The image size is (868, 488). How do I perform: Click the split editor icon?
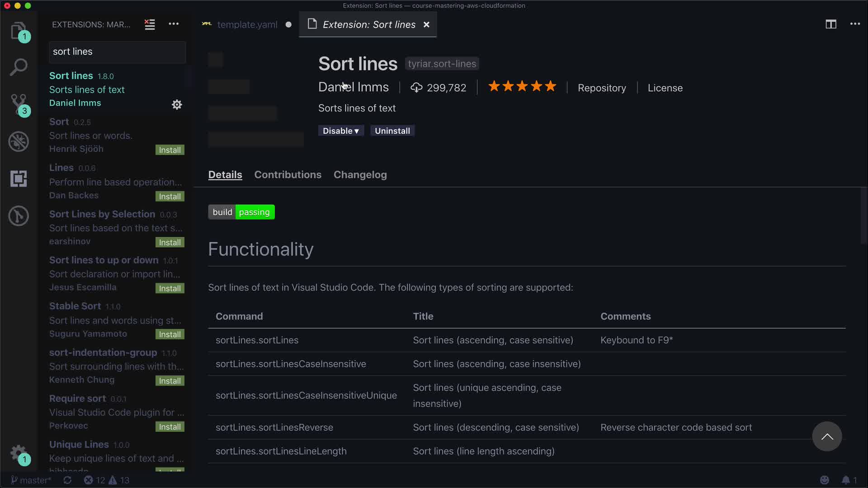(x=830, y=24)
